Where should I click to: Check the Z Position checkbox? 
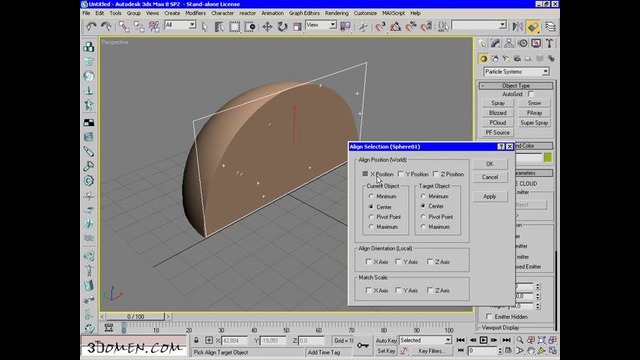(x=436, y=174)
